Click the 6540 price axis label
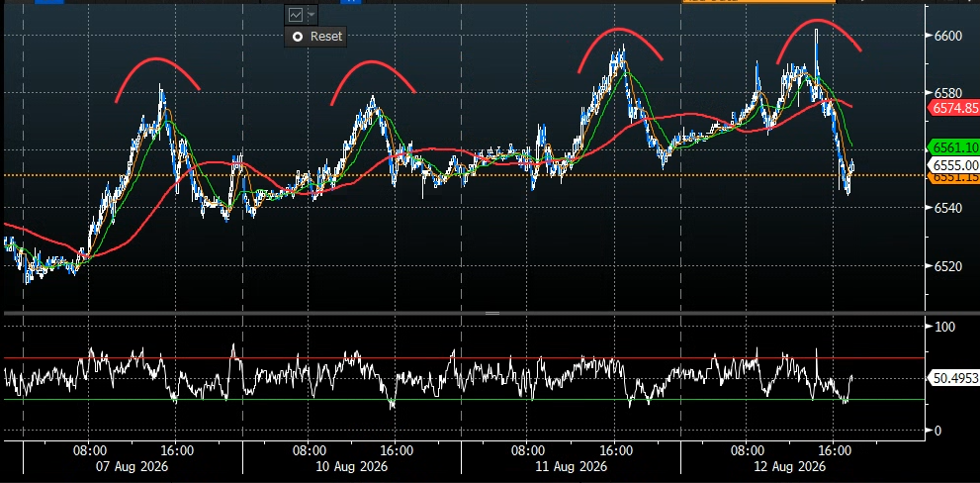The height and width of the screenshot is (483, 980). tap(947, 208)
